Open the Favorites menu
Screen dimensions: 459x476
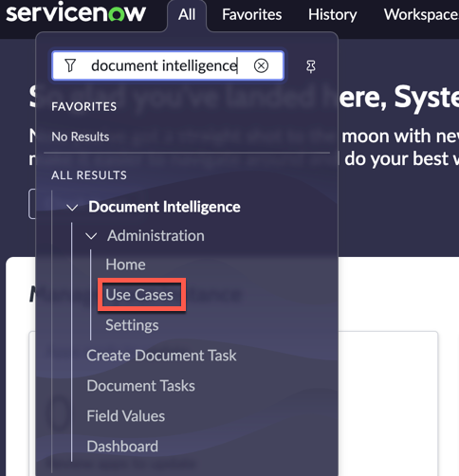251,14
